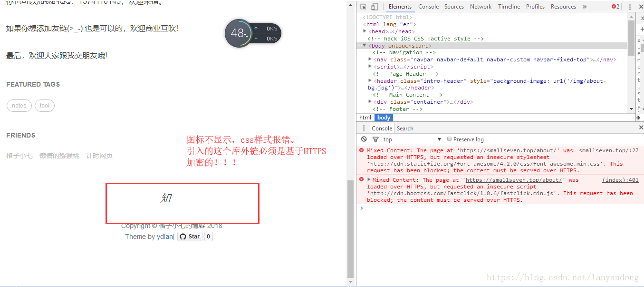The height and width of the screenshot is (287, 644).
Task: Select the Main Content comment line
Action: coord(407,95)
